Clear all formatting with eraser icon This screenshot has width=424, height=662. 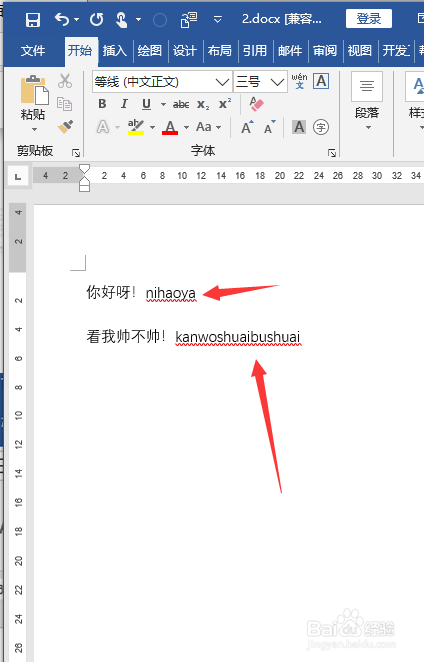tap(256, 104)
